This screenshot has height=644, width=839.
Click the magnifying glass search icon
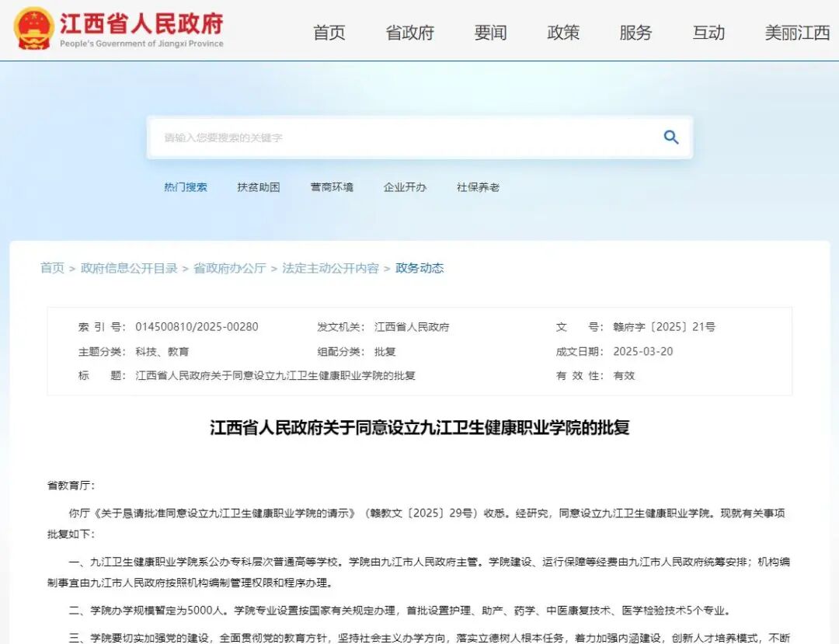tap(671, 138)
